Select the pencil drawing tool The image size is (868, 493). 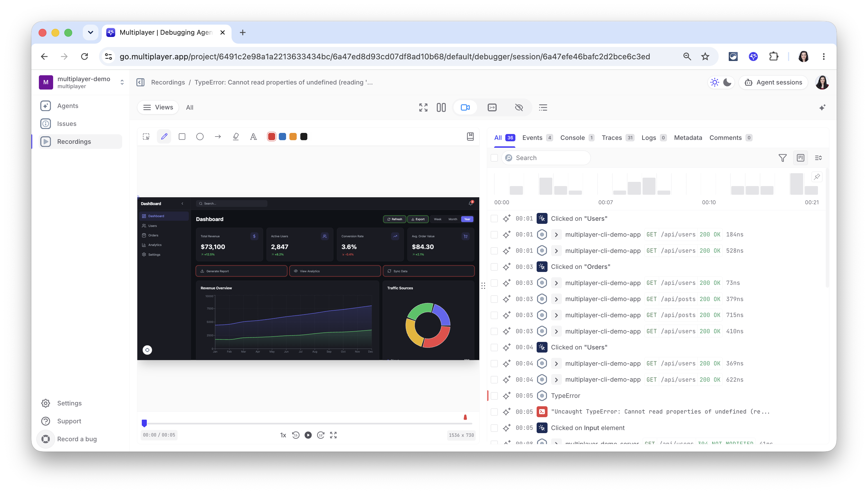164,137
